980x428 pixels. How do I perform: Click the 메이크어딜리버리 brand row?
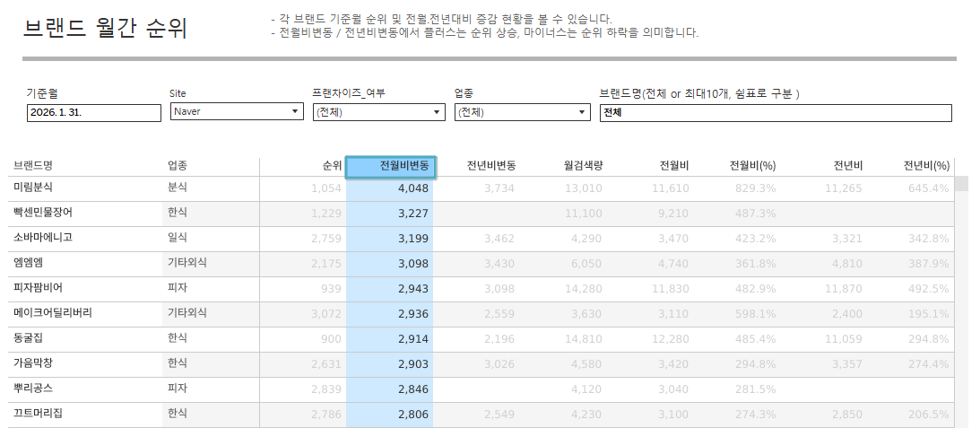click(x=52, y=313)
